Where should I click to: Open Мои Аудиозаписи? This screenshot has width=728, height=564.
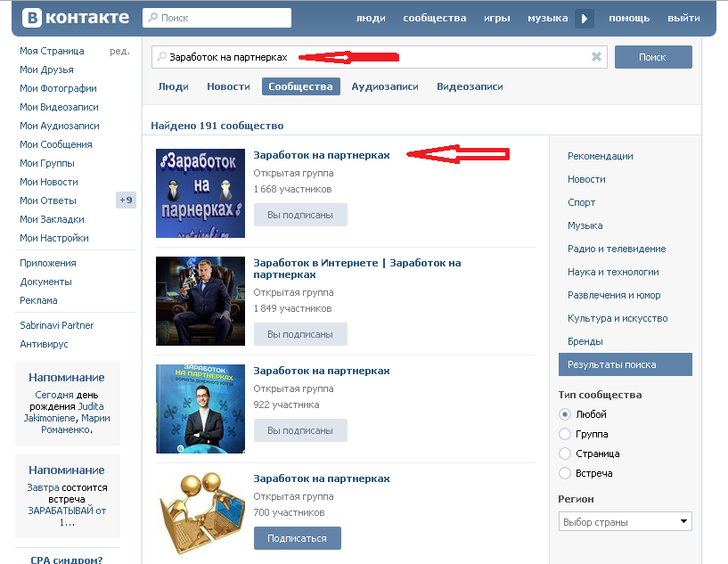click(60, 126)
